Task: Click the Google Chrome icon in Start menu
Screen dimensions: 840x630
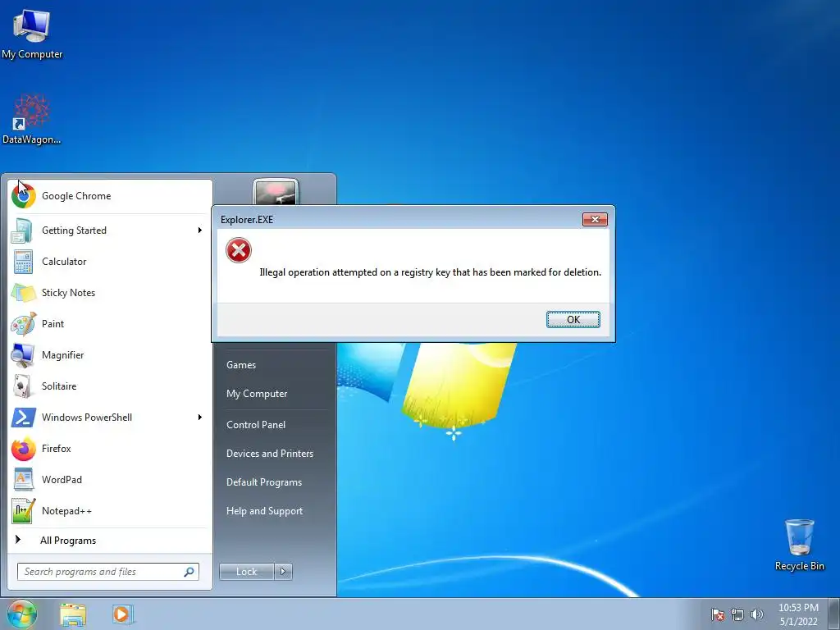Action: pos(24,196)
